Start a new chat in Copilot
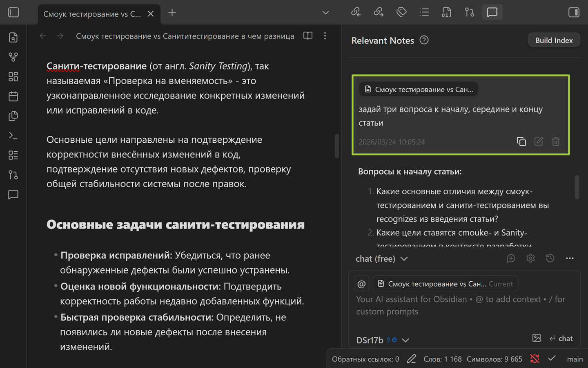 click(x=511, y=258)
